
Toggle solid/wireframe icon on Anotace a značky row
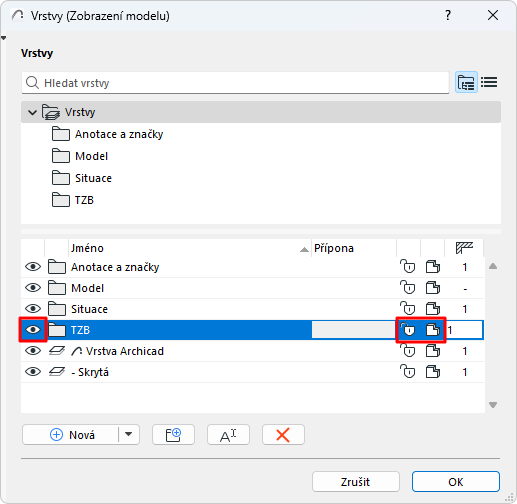pyautogui.click(x=433, y=267)
